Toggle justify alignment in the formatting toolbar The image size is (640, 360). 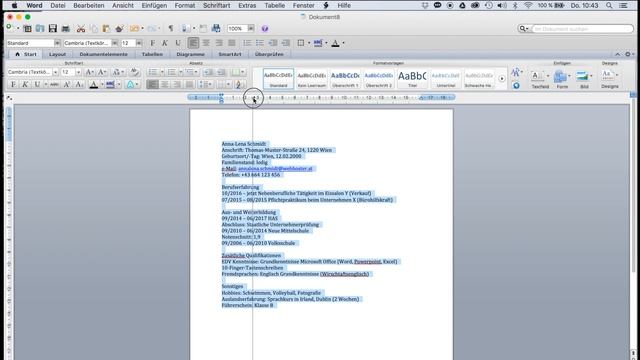coord(231,43)
